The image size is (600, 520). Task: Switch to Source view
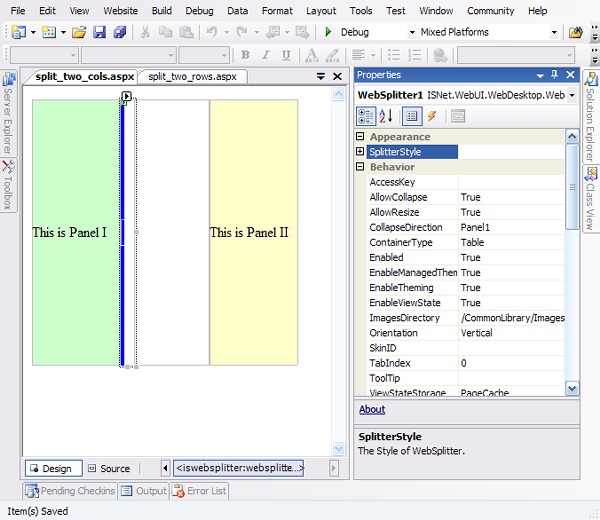[108, 468]
